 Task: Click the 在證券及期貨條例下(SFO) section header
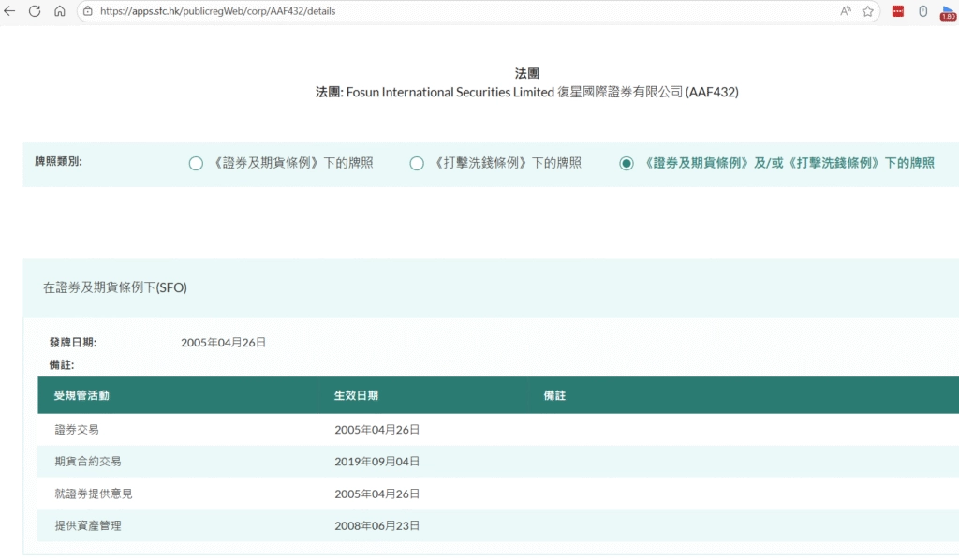[x=115, y=288]
